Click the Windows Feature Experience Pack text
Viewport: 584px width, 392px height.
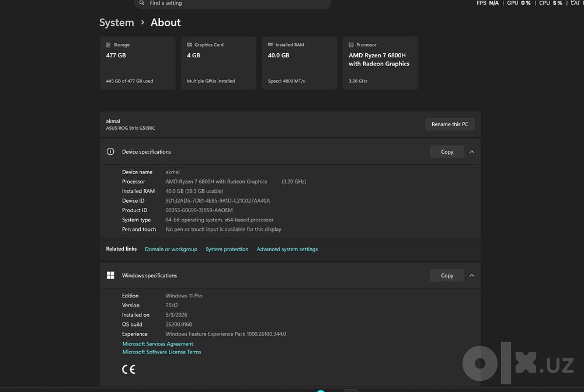point(225,334)
